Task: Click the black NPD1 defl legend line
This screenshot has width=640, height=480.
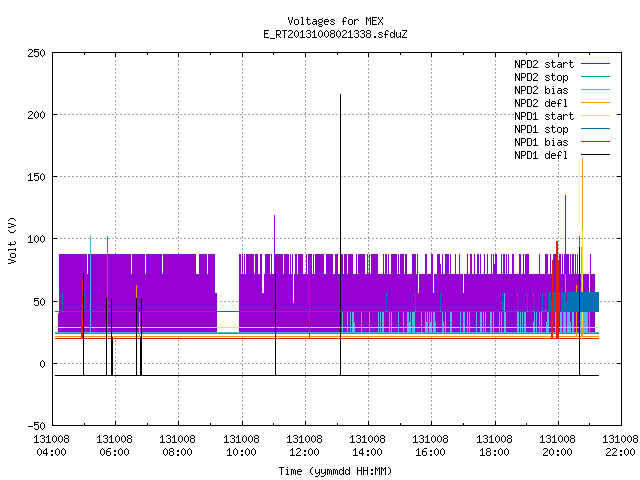Action: point(595,155)
